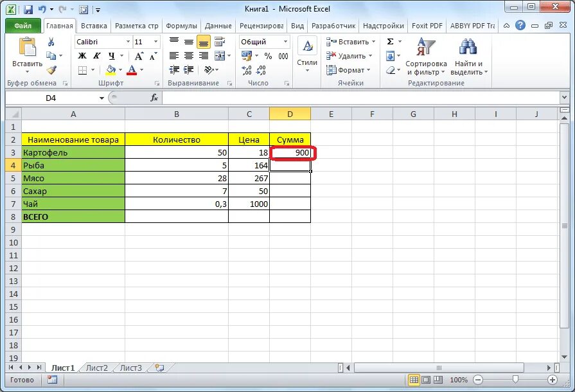Screen dimensions: 575x392
Task: Click the Clear eraser icon
Action: [x=391, y=69]
